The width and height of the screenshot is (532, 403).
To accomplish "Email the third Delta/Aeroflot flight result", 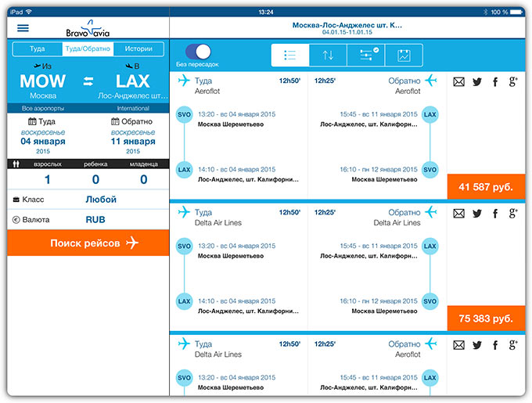I will pyautogui.click(x=458, y=345).
